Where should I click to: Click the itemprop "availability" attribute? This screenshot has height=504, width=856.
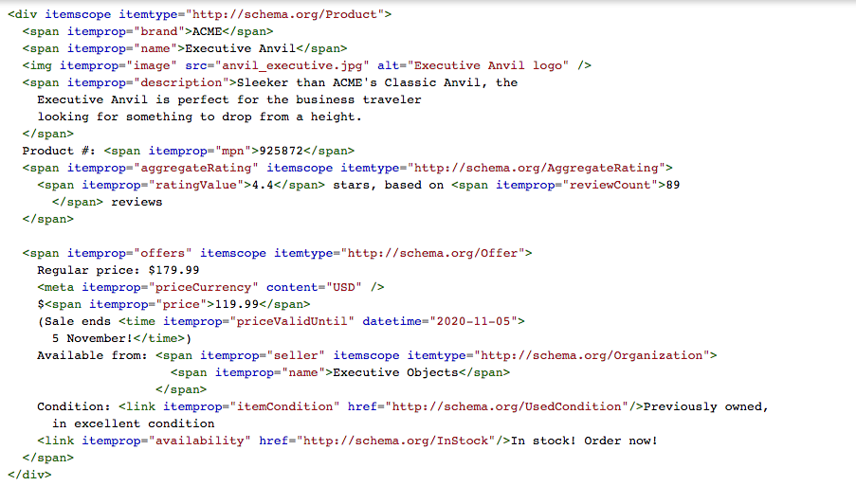click(x=166, y=441)
